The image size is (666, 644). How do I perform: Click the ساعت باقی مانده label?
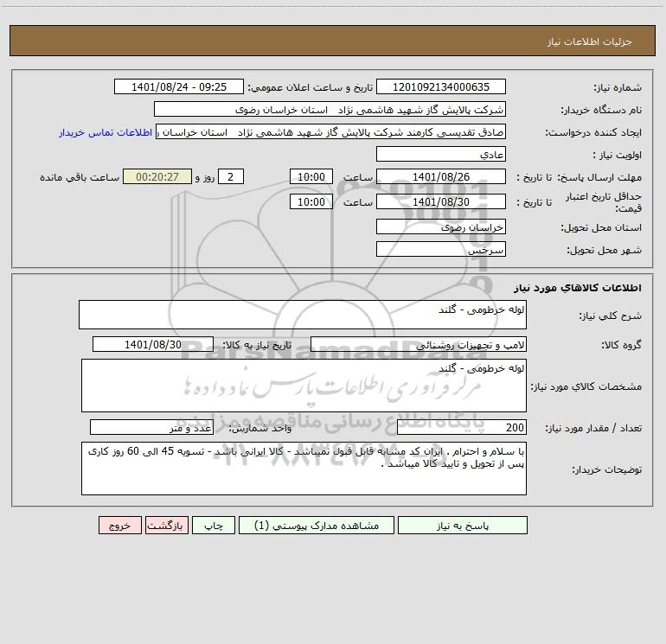[x=80, y=177]
